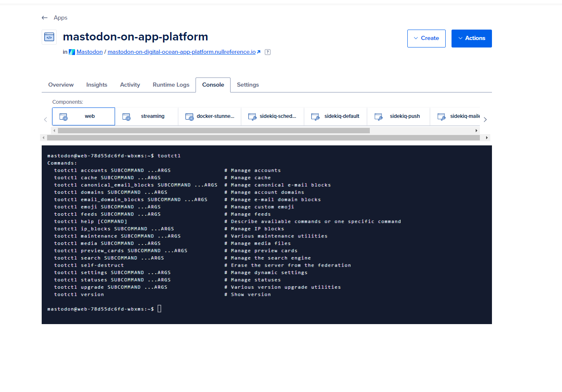
Task: Open the Mastodon project link
Action: (x=90, y=52)
